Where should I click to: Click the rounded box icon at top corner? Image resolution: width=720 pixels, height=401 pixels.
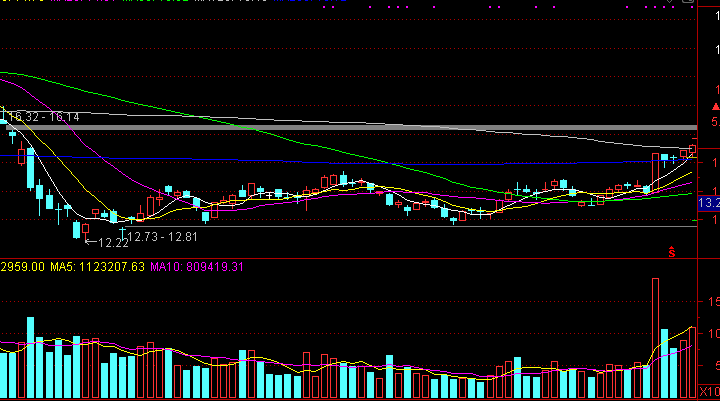point(687,1)
